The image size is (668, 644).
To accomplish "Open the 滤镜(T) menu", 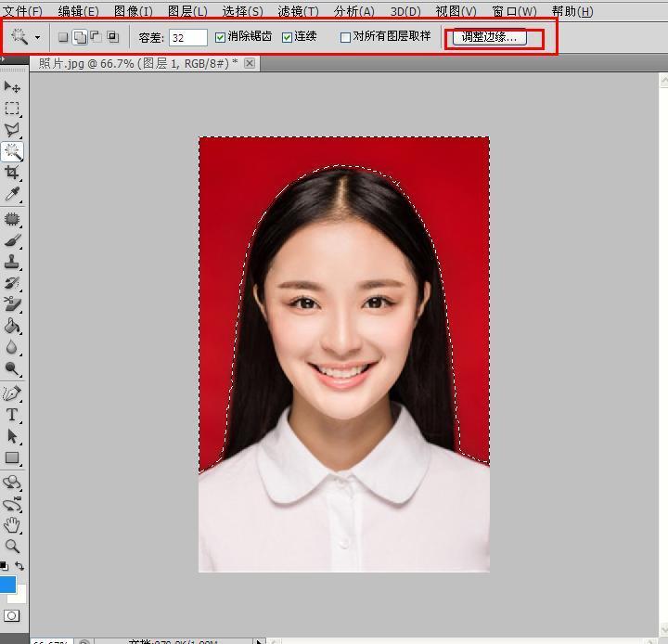I will pyautogui.click(x=297, y=11).
